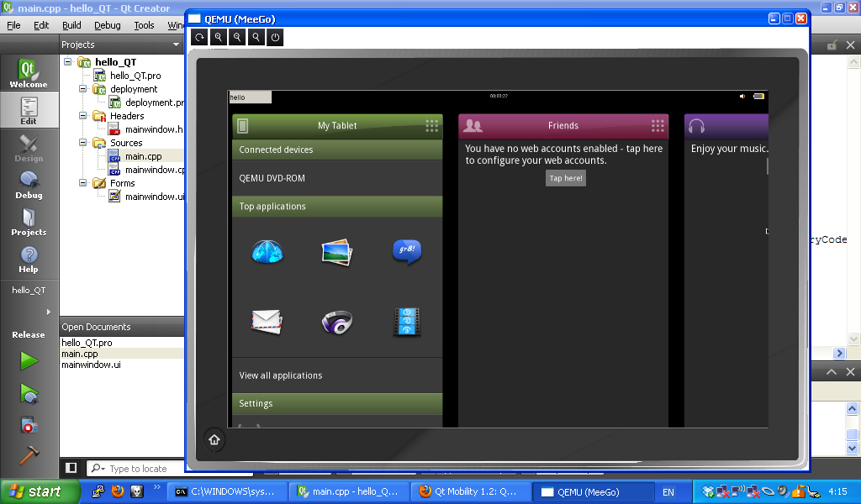Open the File menu

click(13, 25)
